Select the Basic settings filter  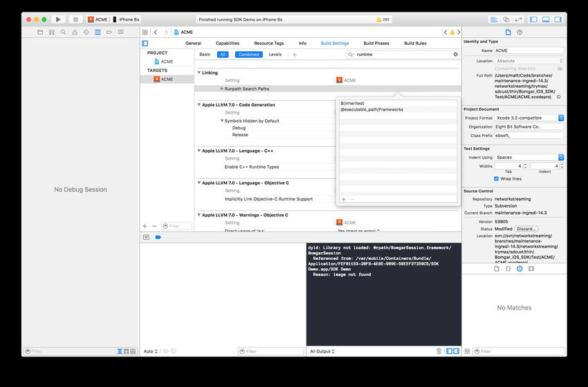205,55
